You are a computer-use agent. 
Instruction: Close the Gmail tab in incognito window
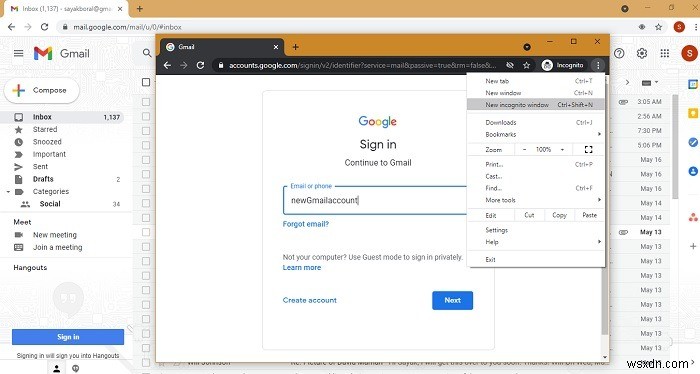pyautogui.click(x=276, y=46)
